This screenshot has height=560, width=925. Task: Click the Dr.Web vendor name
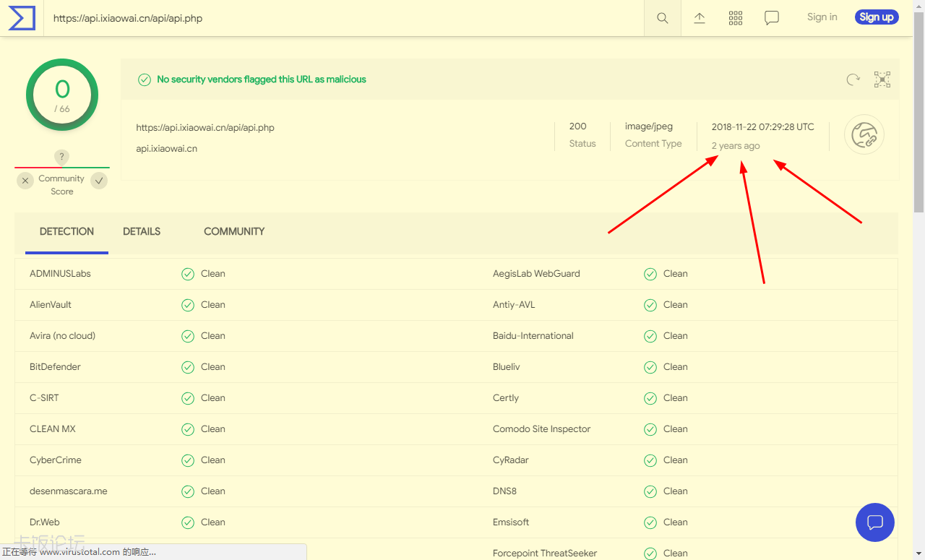point(45,522)
